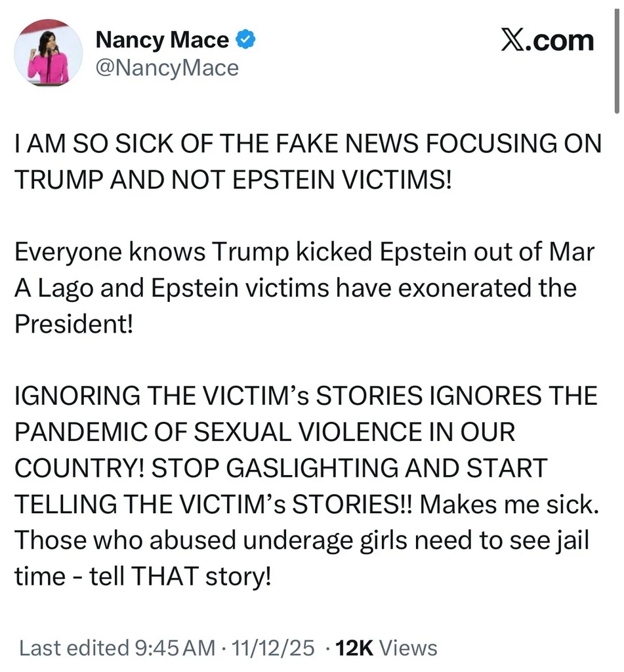Viewport: 624px width, 672px height.
Task: Click the line starting "Everyone knows Trump kicked"
Action: click(x=304, y=253)
